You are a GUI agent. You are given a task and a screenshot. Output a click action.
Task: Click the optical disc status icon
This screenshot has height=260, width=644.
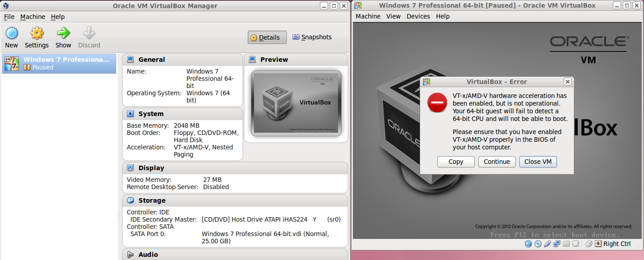click(x=537, y=244)
